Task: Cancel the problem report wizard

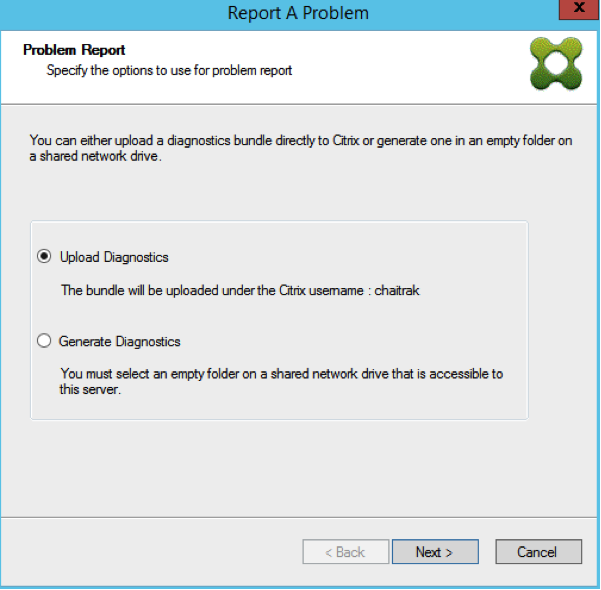Action: (x=539, y=552)
